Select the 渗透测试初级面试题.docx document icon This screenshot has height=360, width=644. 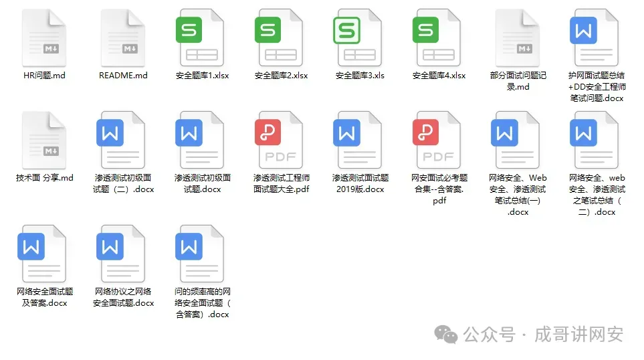[199, 140]
